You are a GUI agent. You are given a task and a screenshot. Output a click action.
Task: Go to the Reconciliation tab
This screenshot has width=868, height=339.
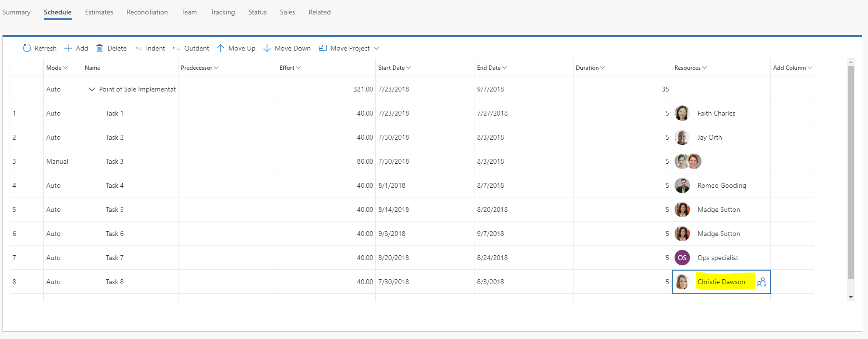[147, 12]
